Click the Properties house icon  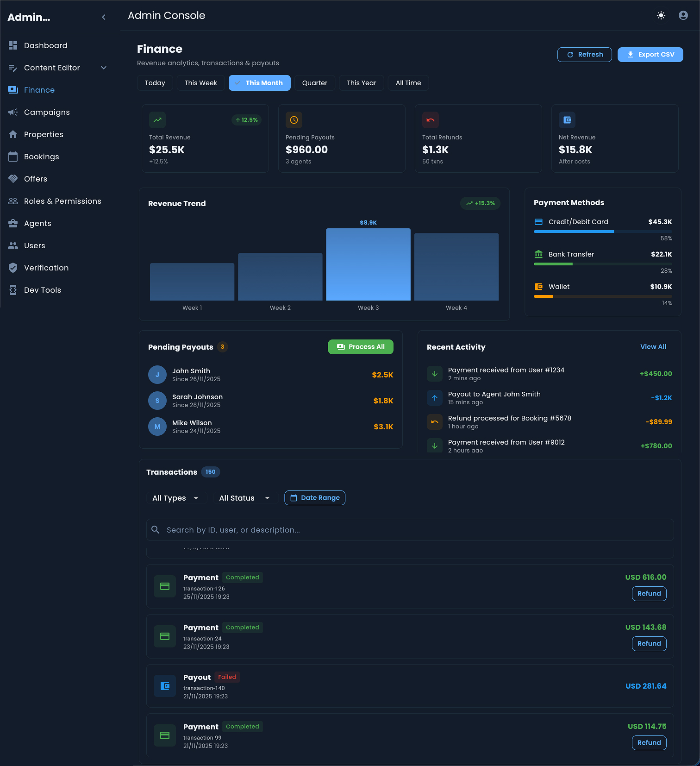pyautogui.click(x=13, y=134)
